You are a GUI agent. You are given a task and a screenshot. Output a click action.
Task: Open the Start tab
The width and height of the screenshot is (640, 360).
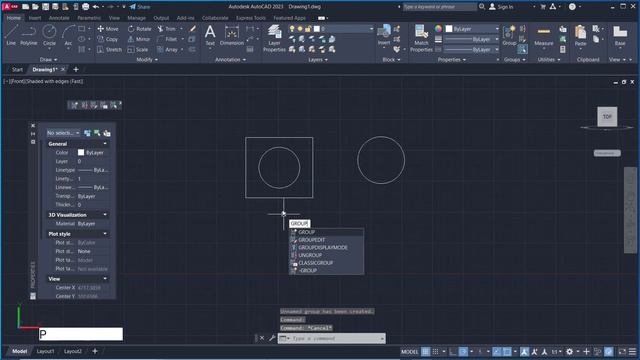(x=17, y=69)
